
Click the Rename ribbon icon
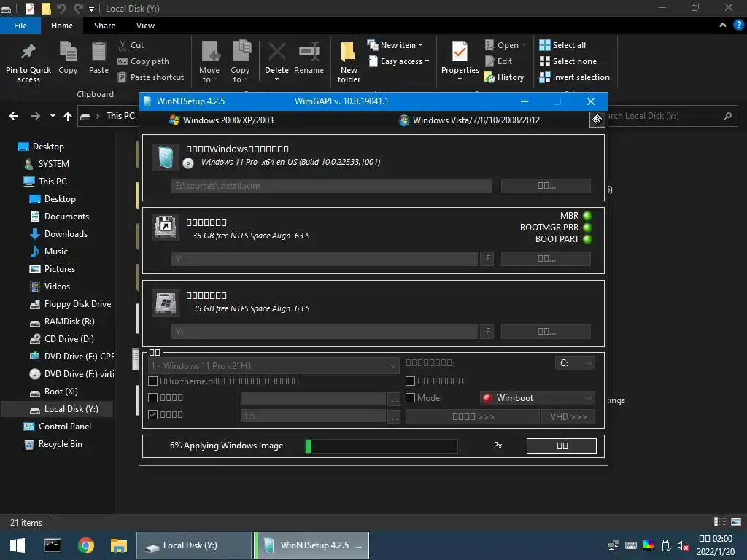click(309, 52)
